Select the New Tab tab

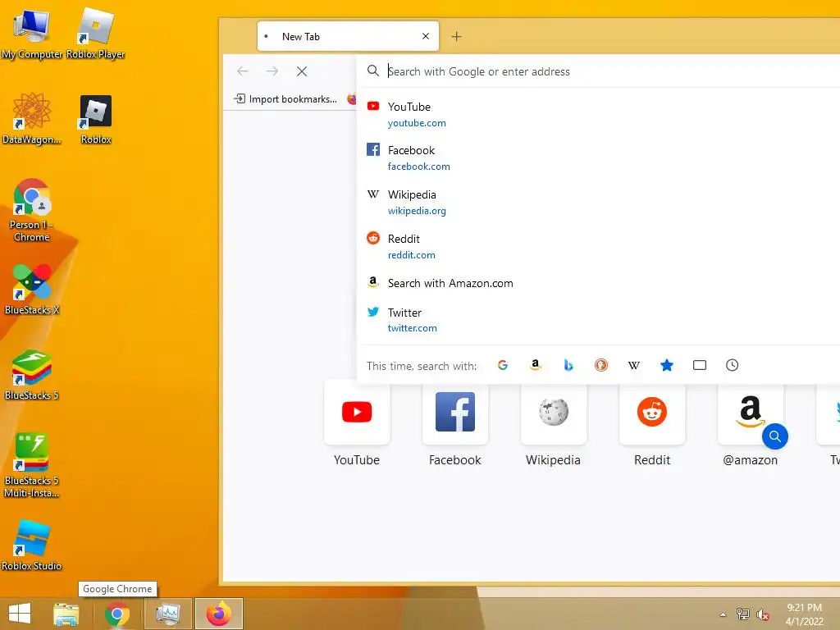click(x=348, y=36)
